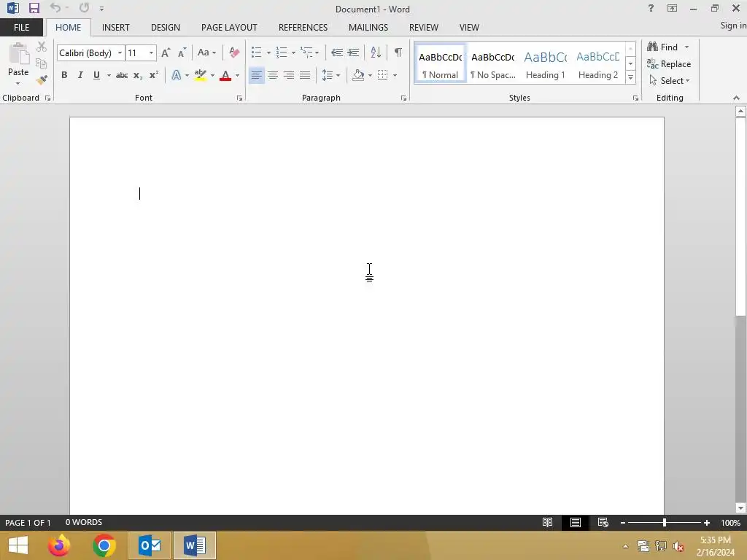The height and width of the screenshot is (560, 747).
Task: Open the Calibri (Body) font name dropdown
Action: click(x=120, y=52)
